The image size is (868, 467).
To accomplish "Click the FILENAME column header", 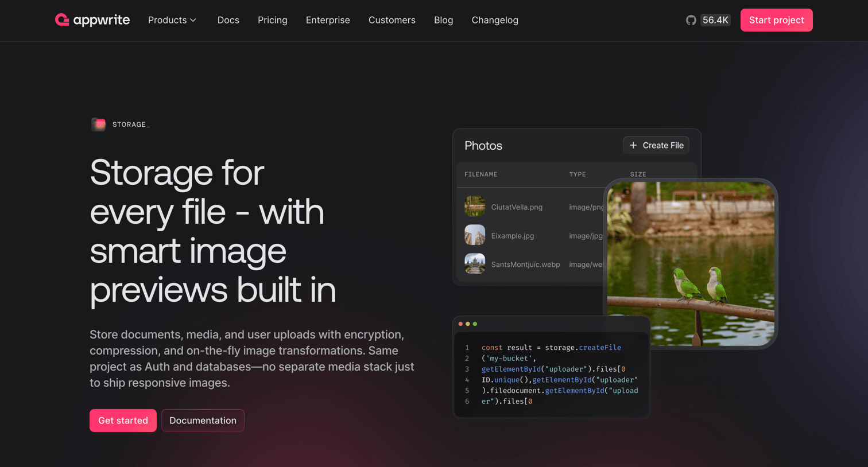I will click(x=481, y=174).
